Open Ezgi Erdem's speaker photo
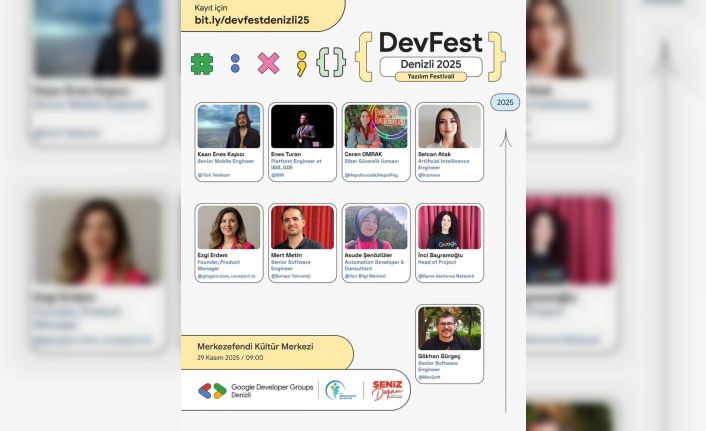Screen dimensions: 706x431 point(229,227)
